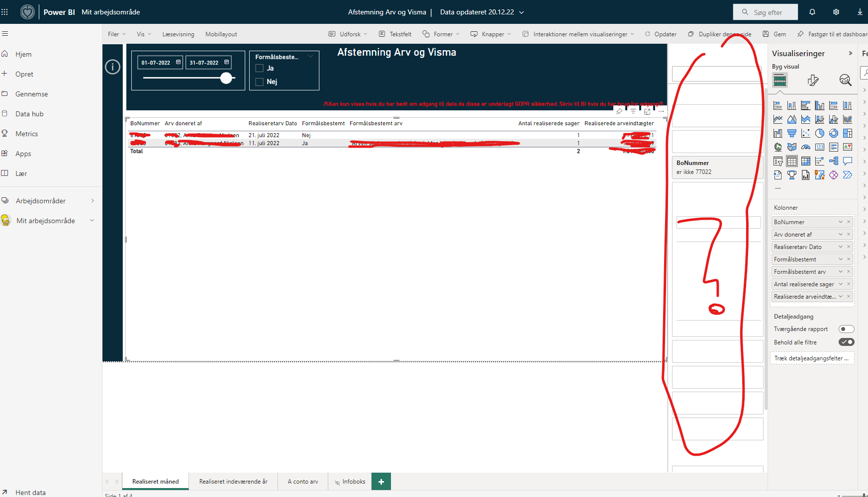Viewport: 868px width, 497px height.
Task: Switch to Realiseret indeværende år tab
Action: click(x=233, y=482)
